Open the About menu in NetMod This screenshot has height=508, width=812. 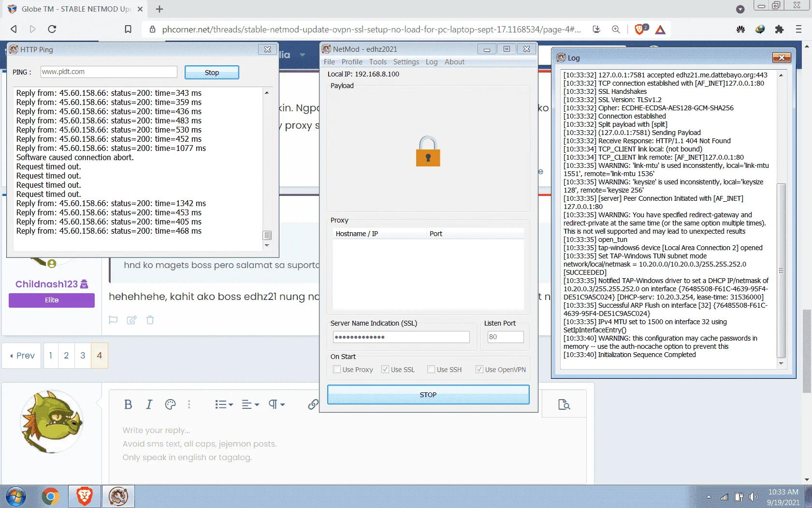pyautogui.click(x=454, y=62)
